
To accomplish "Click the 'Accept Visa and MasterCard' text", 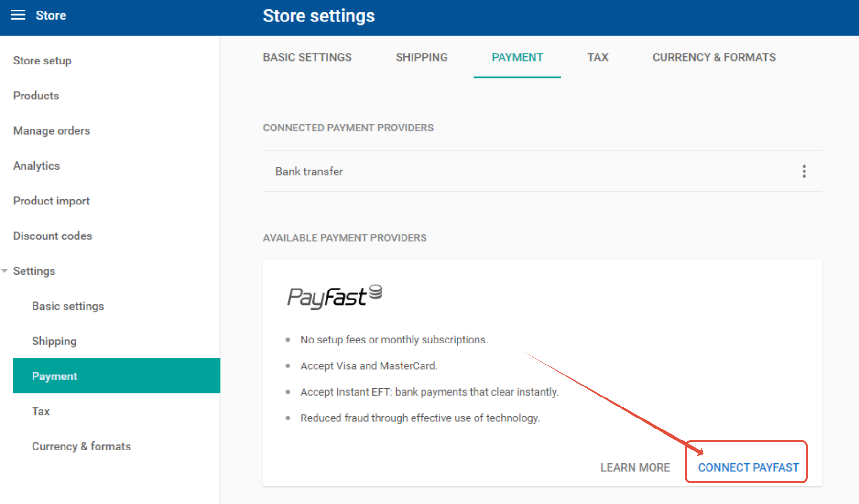I will tap(369, 366).
